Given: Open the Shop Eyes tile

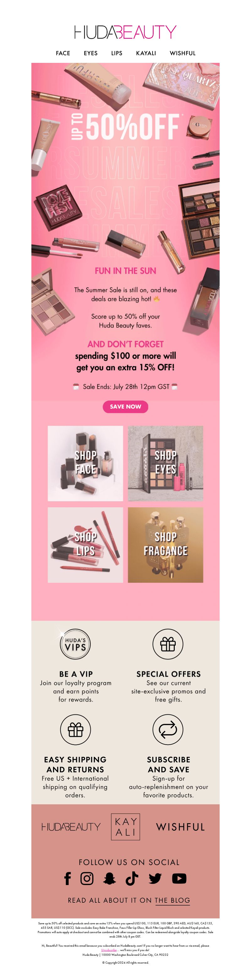Looking at the screenshot, I should pos(166,463).
